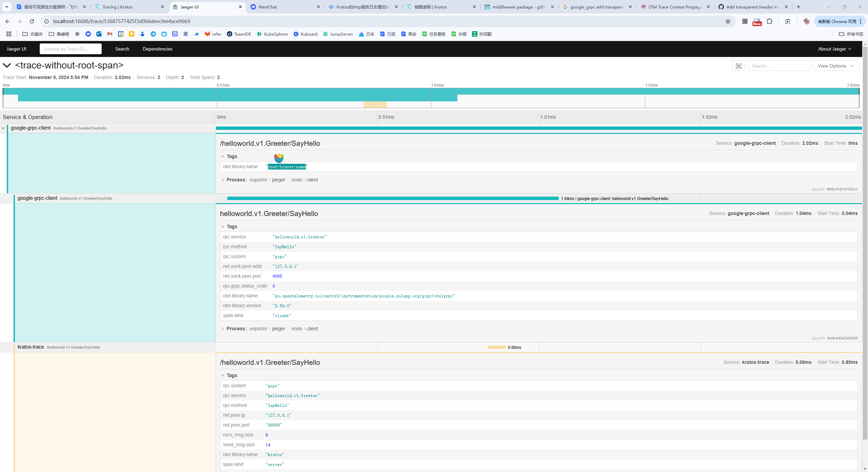
Task: Open Chrome extensions puzzle icon
Action: [770, 21]
